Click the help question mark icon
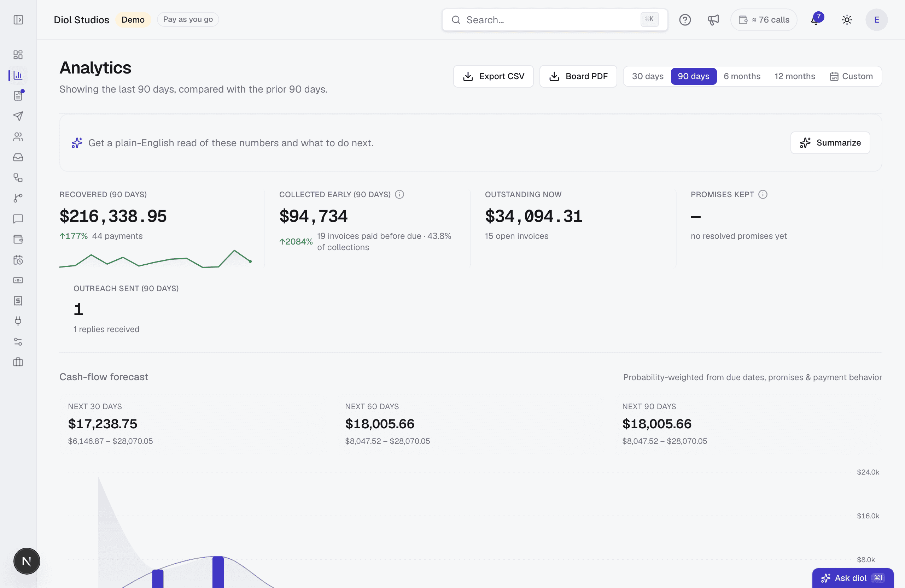Viewport: 905px width, 588px height. 685,20
